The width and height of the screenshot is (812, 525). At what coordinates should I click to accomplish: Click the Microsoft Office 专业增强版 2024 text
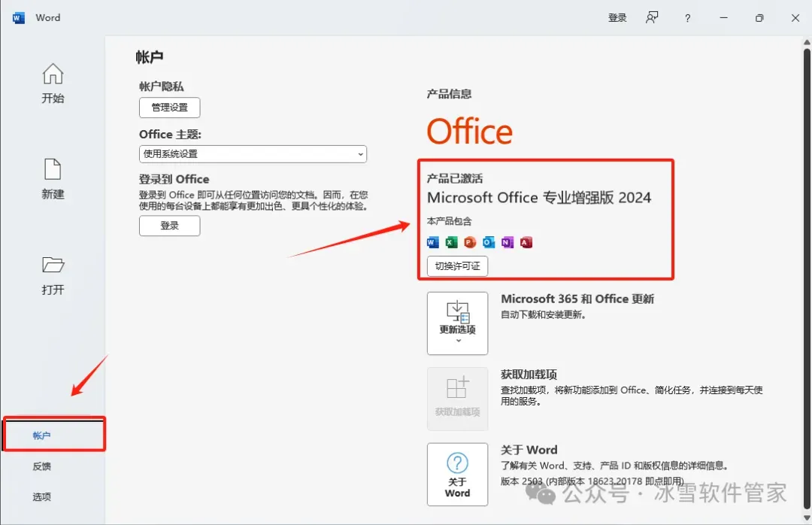point(539,198)
